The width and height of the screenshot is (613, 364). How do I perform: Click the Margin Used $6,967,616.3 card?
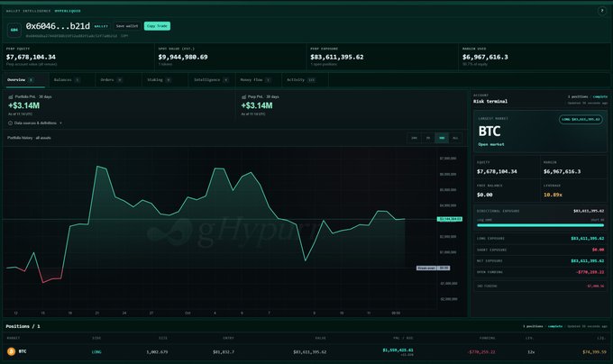click(535, 57)
